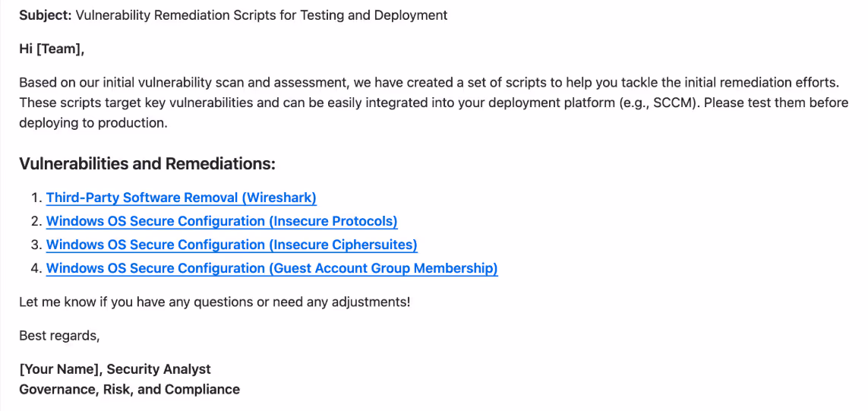
Task: Open Third-Party Software Removal (Wireshark) link
Action: (181, 198)
